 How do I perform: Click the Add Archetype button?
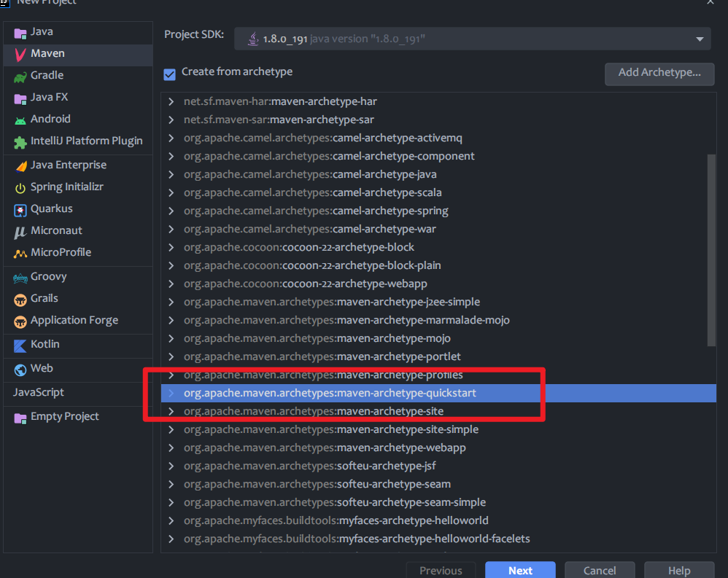click(659, 74)
